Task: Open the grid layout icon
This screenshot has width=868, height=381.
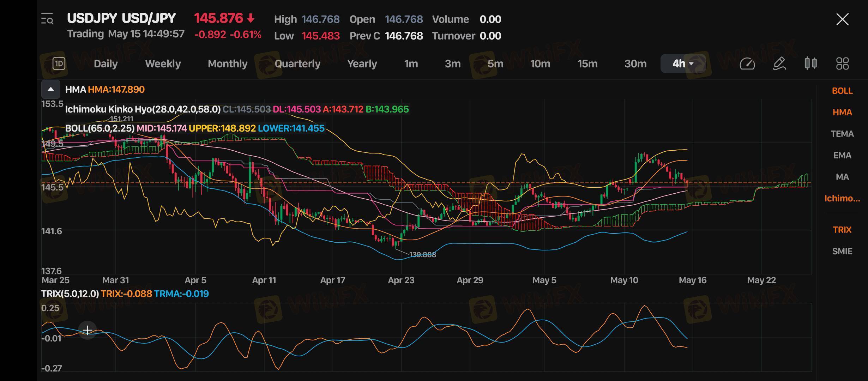Action: pyautogui.click(x=842, y=64)
